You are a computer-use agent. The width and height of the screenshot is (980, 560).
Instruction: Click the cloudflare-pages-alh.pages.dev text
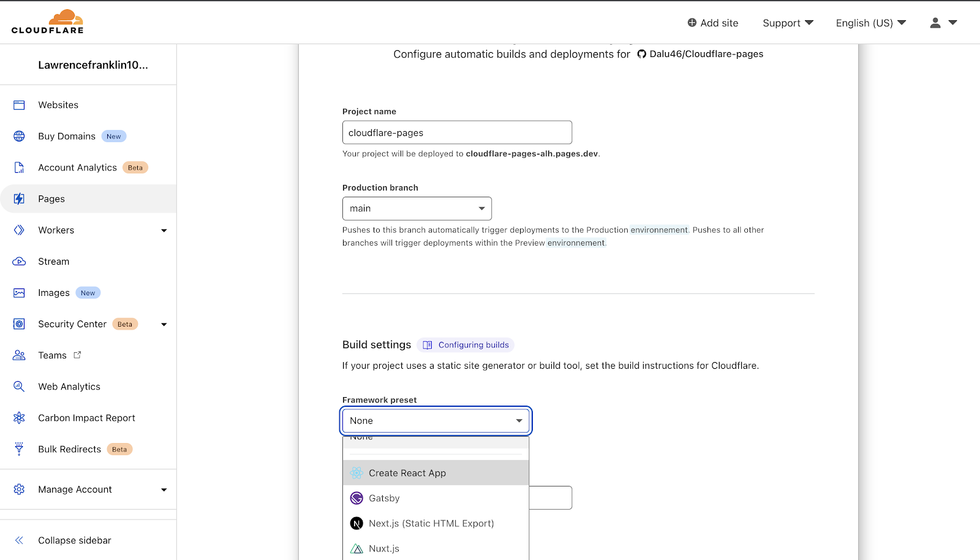click(532, 154)
